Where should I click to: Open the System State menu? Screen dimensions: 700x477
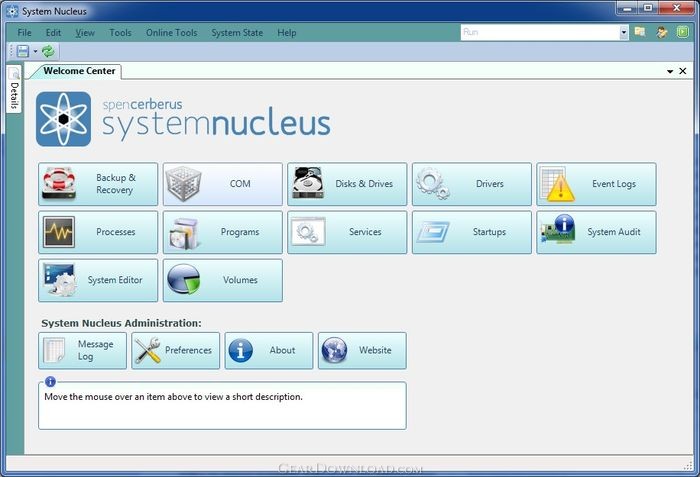tap(237, 33)
